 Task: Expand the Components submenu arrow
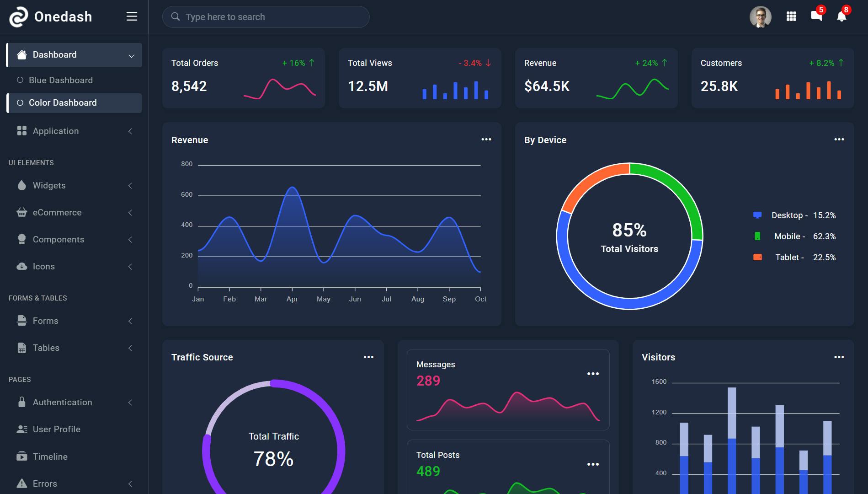click(130, 240)
